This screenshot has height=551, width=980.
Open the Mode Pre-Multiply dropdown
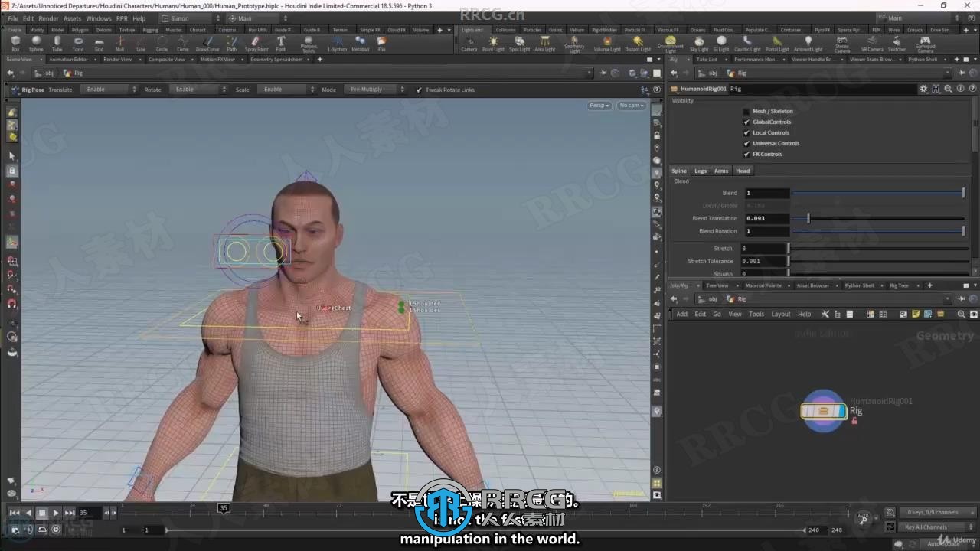point(374,90)
